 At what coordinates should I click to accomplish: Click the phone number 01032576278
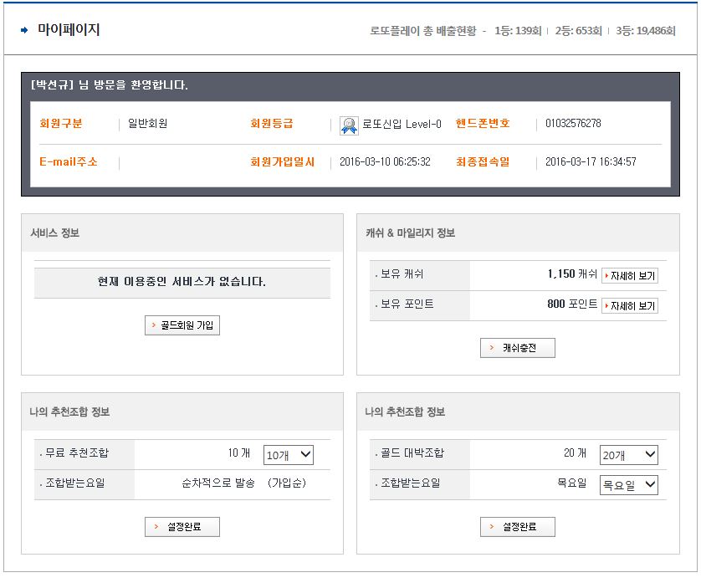click(573, 124)
